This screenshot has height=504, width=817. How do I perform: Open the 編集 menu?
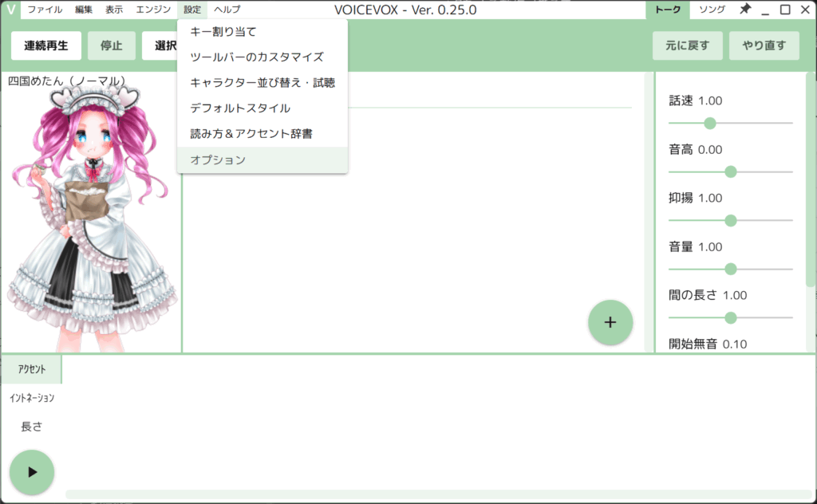pos(84,10)
